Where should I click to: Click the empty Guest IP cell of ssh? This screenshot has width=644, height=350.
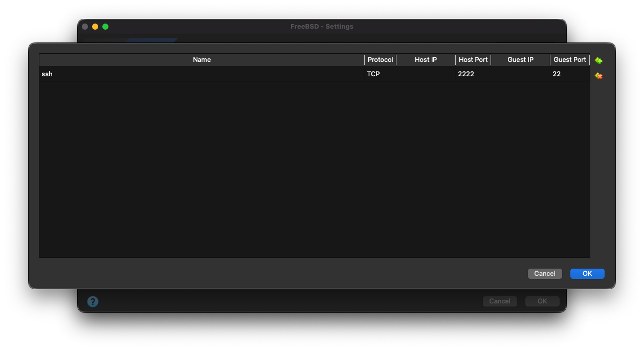pos(520,74)
